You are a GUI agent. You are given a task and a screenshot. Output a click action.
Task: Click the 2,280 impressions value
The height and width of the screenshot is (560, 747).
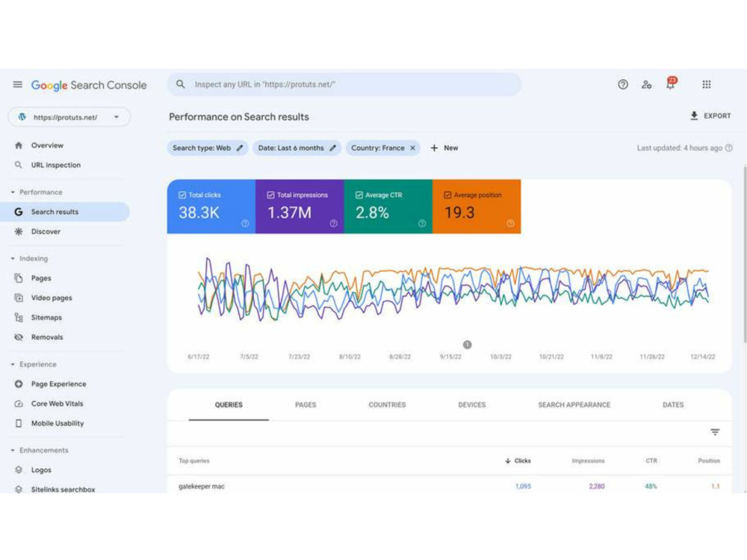click(x=596, y=486)
